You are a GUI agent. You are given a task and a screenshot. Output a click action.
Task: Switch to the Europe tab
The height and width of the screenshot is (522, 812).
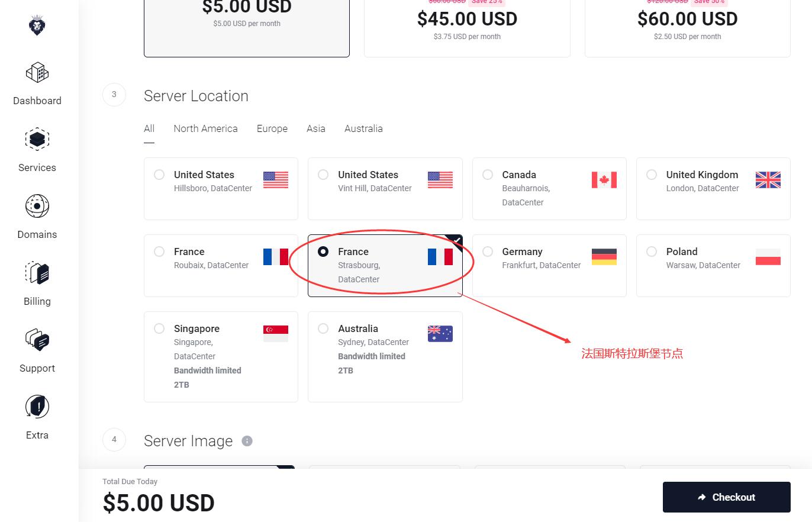pos(272,128)
